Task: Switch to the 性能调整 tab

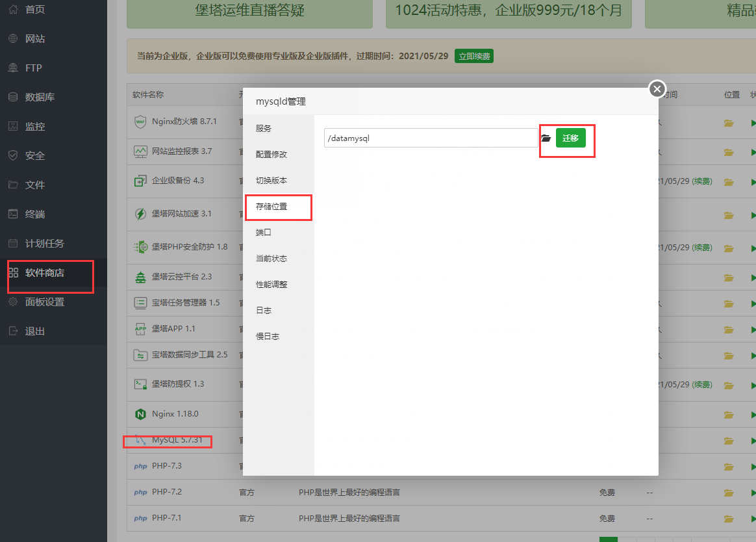Action: 271,285
